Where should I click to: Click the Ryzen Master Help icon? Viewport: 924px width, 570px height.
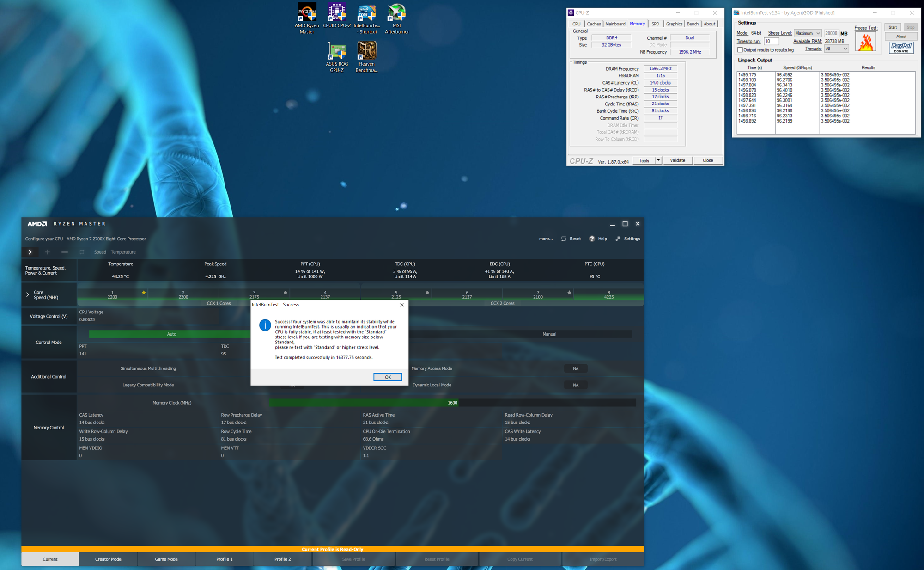592,239
